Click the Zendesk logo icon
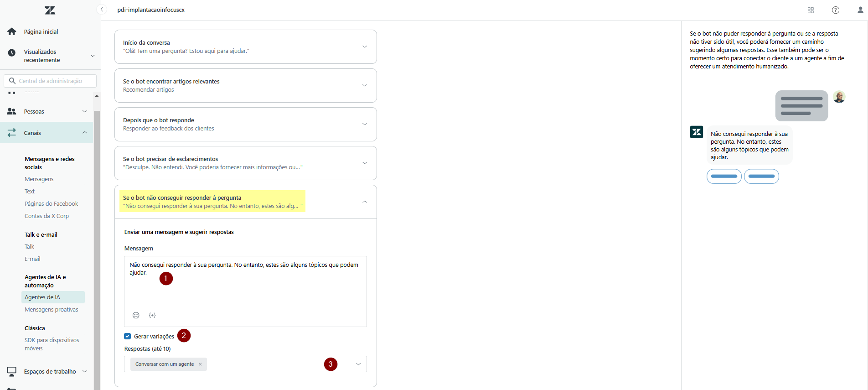 coord(50,10)
